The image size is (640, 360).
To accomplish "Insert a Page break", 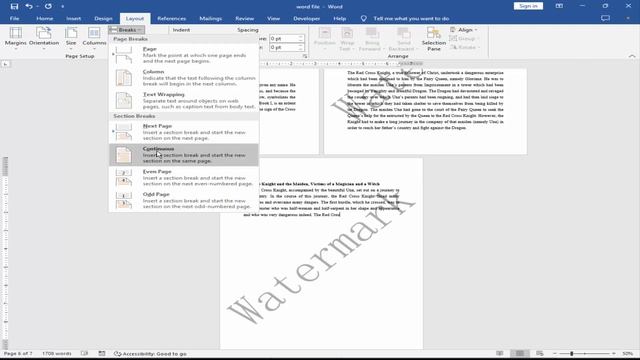I will (x=184, y=55).
